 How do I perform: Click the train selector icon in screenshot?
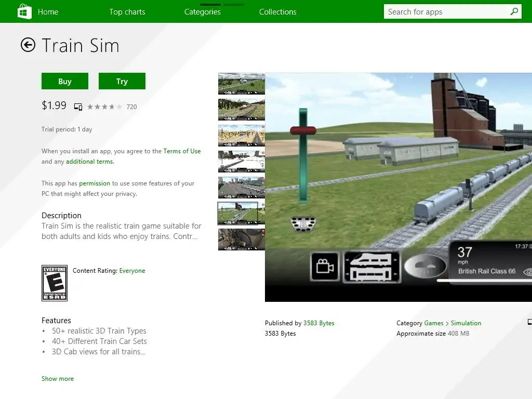coord(372,267)
